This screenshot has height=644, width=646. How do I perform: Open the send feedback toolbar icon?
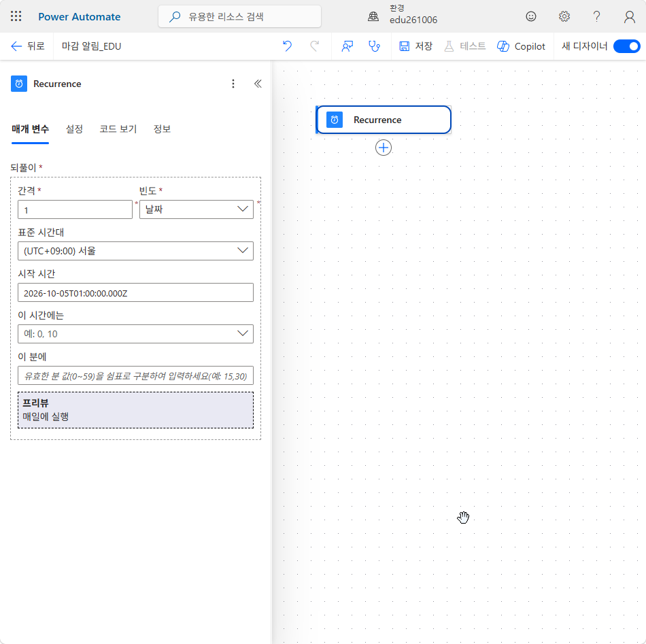click(x=347, y=46)
